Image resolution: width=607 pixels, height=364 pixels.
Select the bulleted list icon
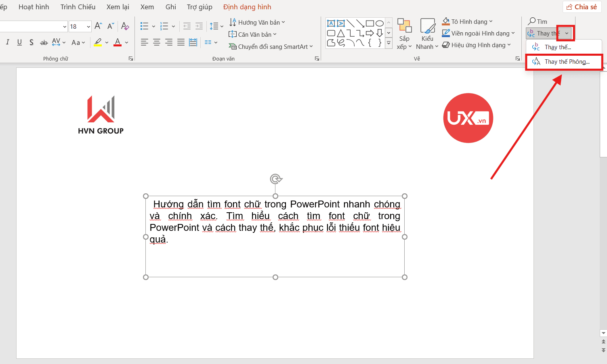tap(144, 26)
